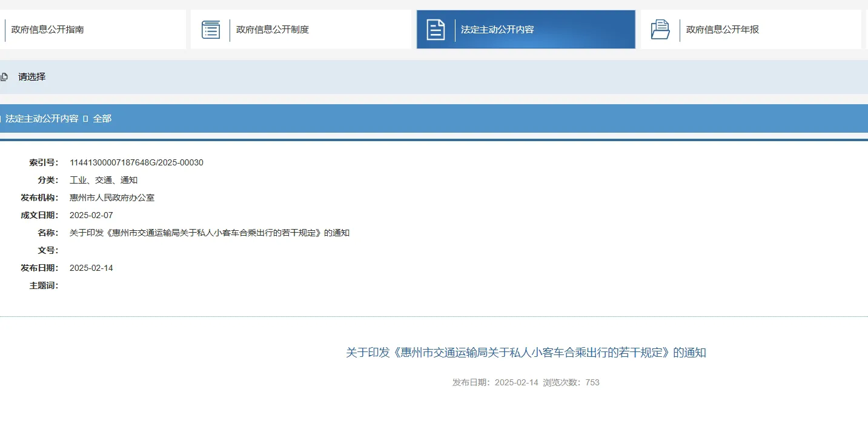Click the 名称 label
This screenshot has width=868, height=432.
tap(48, 233)
